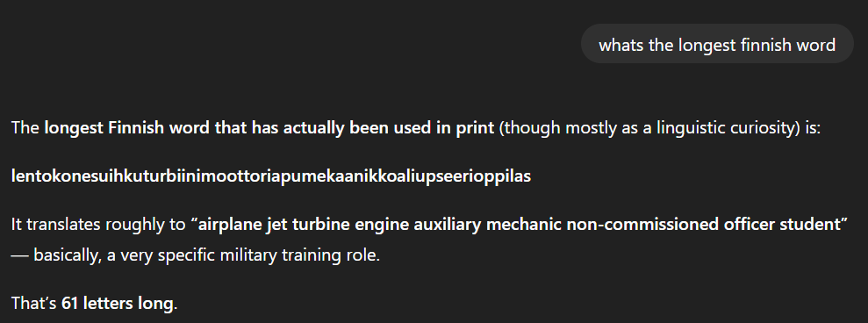Click the em dash before "basically"
The height and width of the screenshot is (323, 868).
coord(19,256)
